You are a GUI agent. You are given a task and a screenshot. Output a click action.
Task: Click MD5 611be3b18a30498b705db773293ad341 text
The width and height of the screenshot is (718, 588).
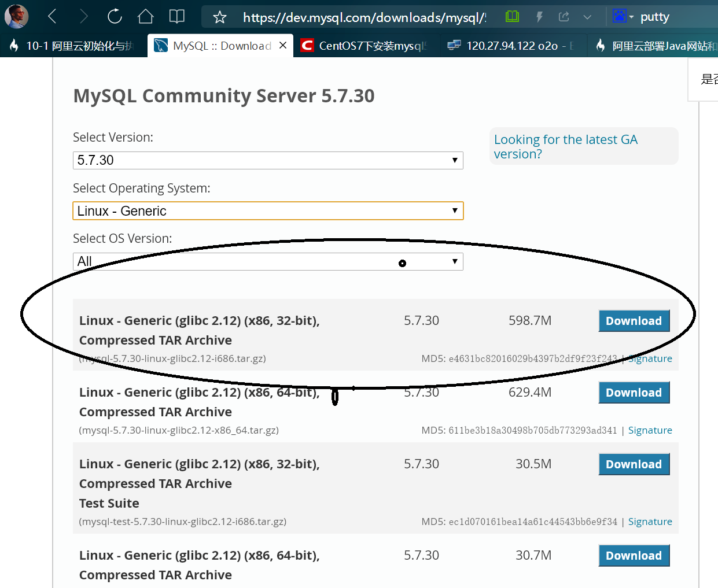[519, 430]
